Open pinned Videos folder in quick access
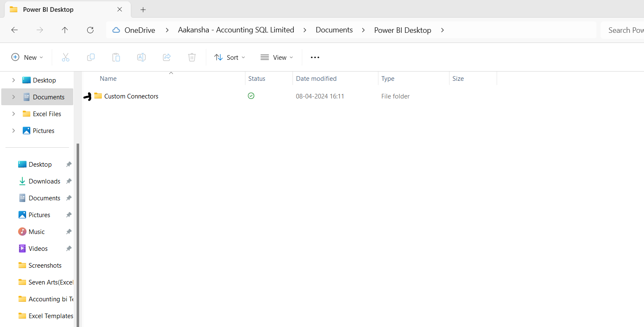Screen dimensions: 644x327 [38, 248]
